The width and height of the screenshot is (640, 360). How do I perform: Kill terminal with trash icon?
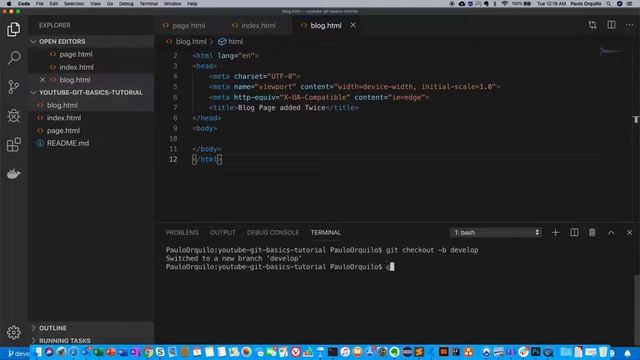click(x=592, y=233)
